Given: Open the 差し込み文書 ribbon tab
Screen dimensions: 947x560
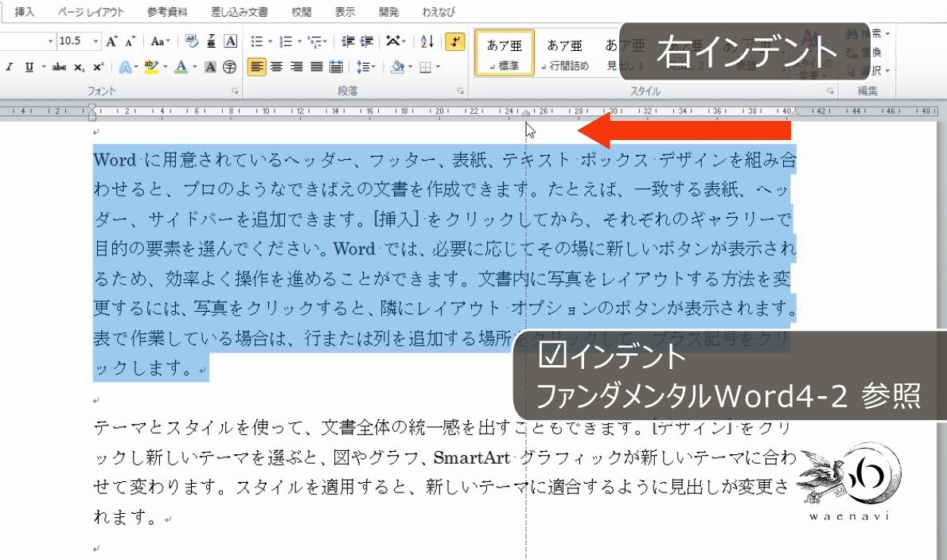Looking at the screenshot, I should [240, 11].
